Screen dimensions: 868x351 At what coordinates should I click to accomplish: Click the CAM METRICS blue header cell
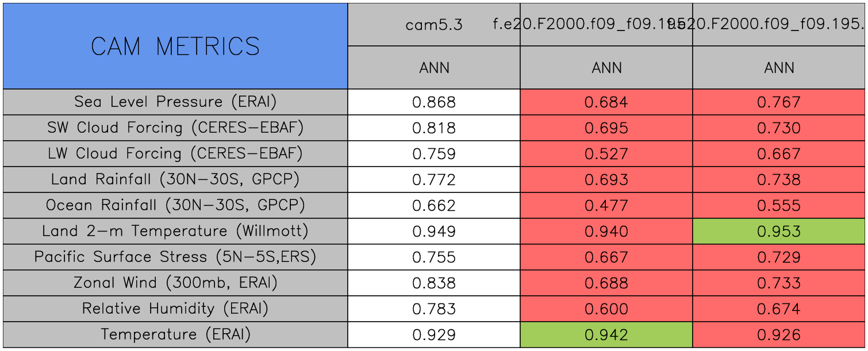[x=175, y=46]
